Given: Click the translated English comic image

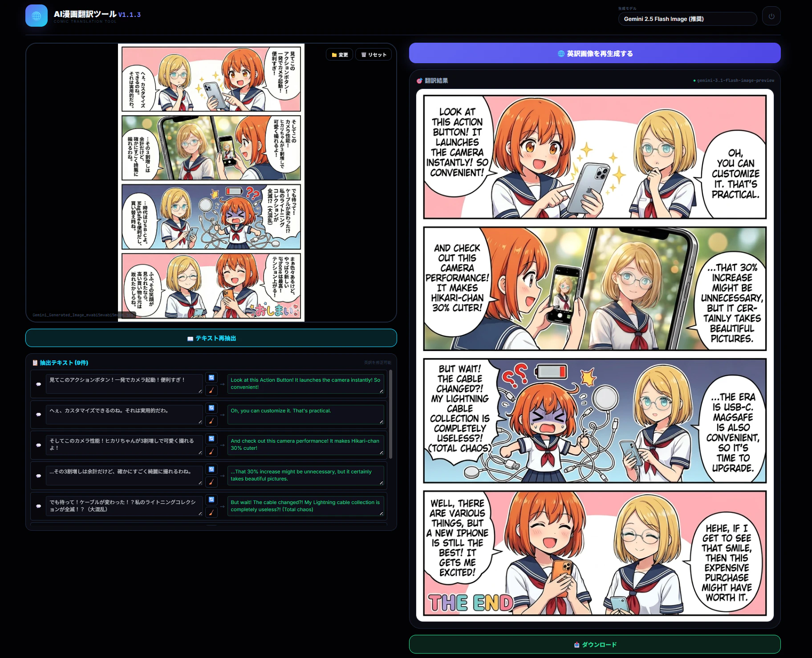Looking at the screenshot, I should click(595, 355).
